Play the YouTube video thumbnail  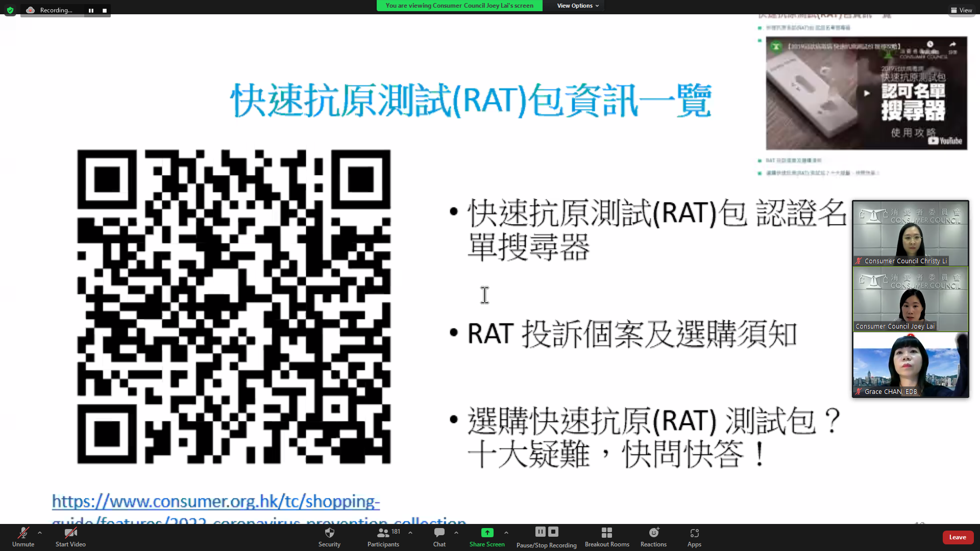point(866,93)
